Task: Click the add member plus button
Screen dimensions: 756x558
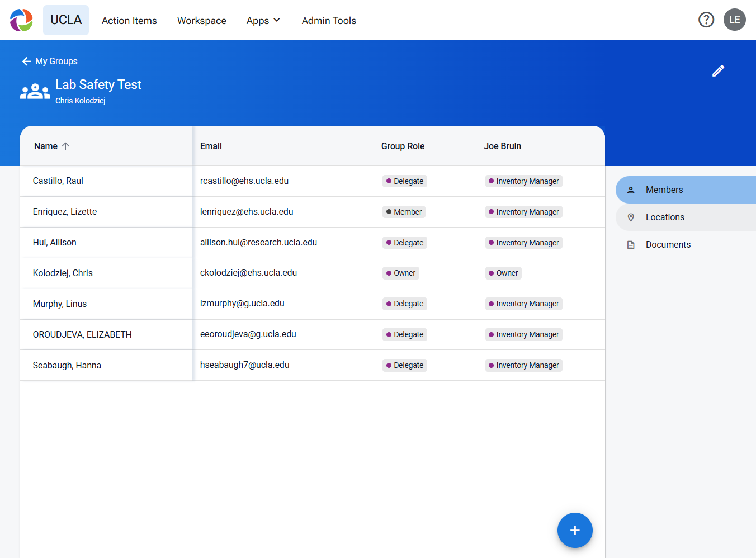Action: (575, 530)
